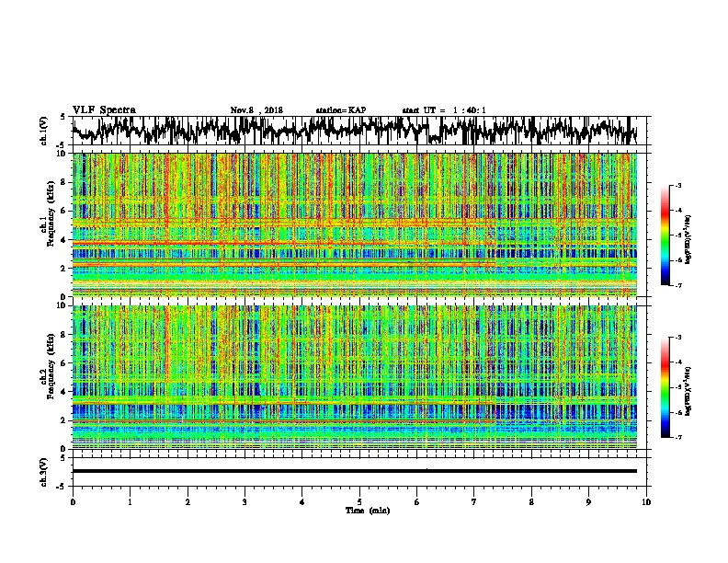Click the ch.2 frequency axis 4 tick label
The width and height of the screenshot is (728, 563).
point(65,392)
